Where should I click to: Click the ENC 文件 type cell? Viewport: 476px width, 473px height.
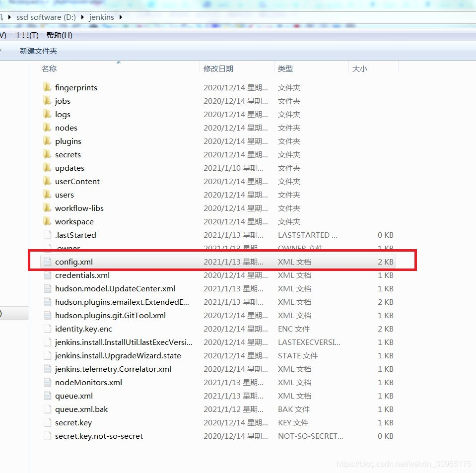pos(294,329)
